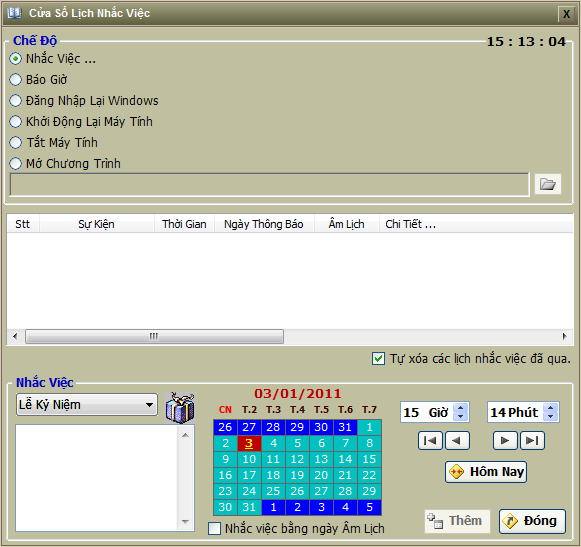Select day 19 in the calendar
Viewport: 581px width, 547px height.
tap(297, 475)
